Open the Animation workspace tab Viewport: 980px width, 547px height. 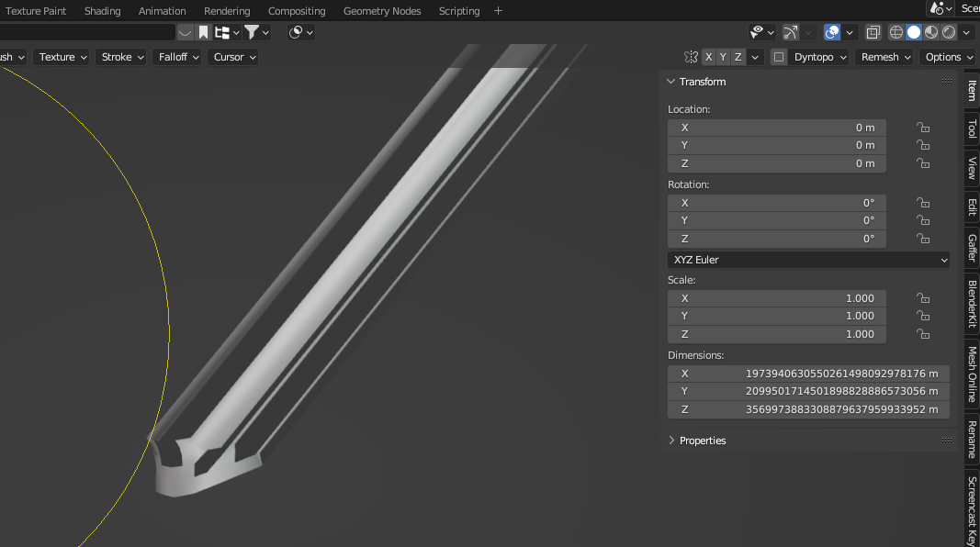162,11
